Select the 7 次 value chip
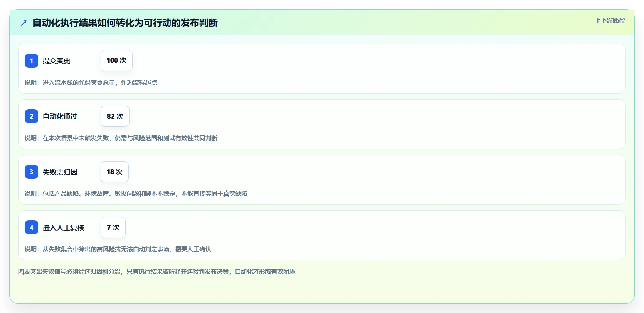 tap(113, 227)
